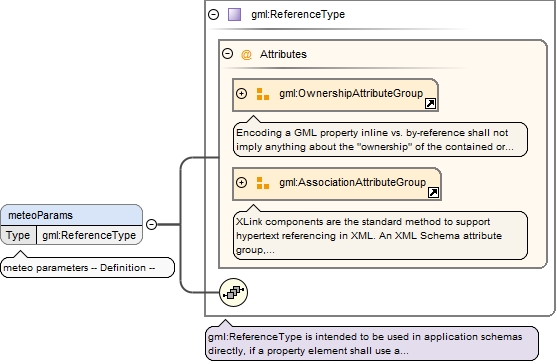Click the XLink components annotation bubble
557x364 pixels.
380,235
